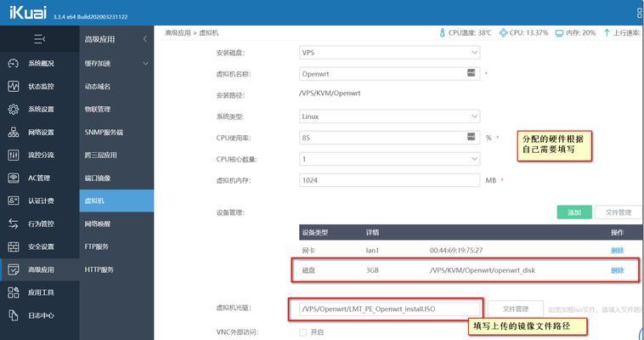Open the 安装磁盘 VPS dropdown
This screenshot has width=644, height=340.
coord(389,53)
